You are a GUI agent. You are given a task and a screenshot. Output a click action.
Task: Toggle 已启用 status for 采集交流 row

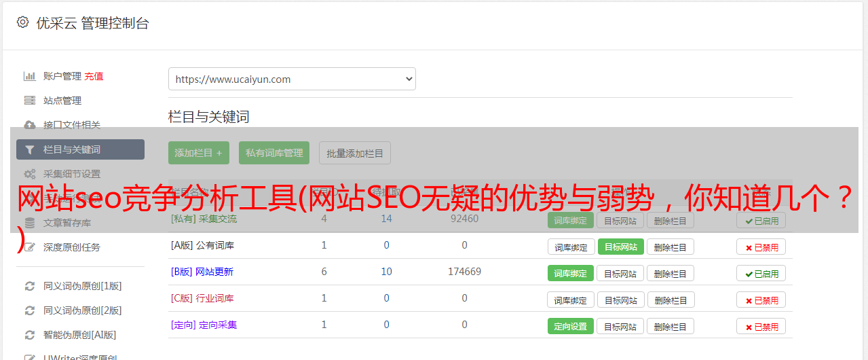click(761, 220)
